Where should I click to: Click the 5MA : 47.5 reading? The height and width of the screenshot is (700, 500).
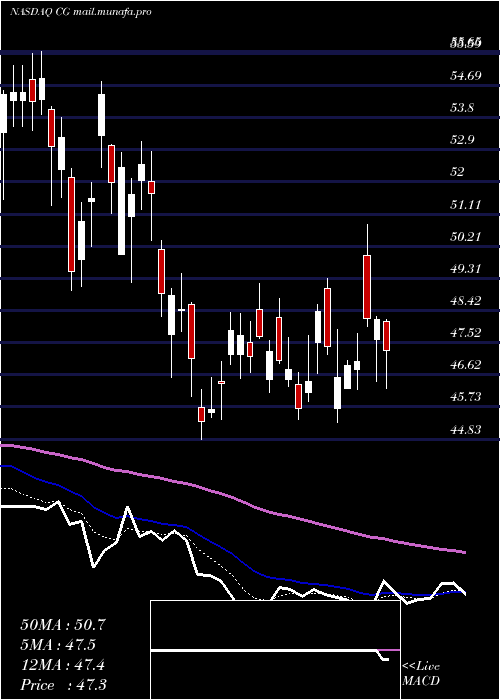pos(58,645)
